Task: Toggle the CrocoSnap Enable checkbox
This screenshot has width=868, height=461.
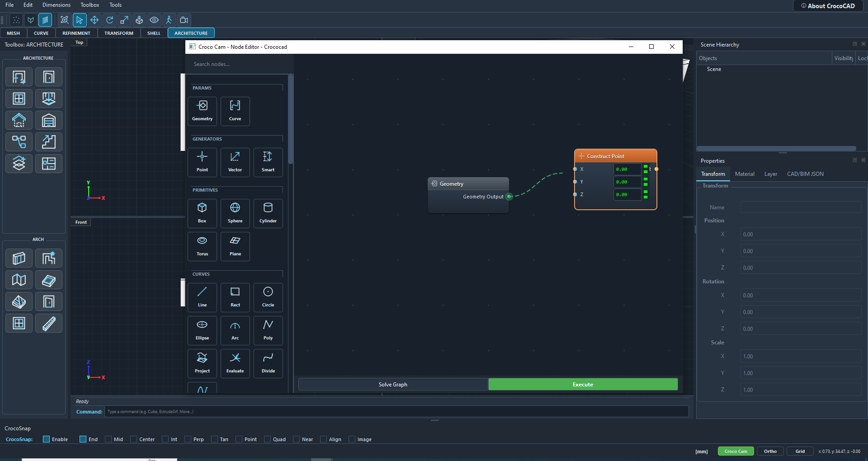Action: pos(46,439)
